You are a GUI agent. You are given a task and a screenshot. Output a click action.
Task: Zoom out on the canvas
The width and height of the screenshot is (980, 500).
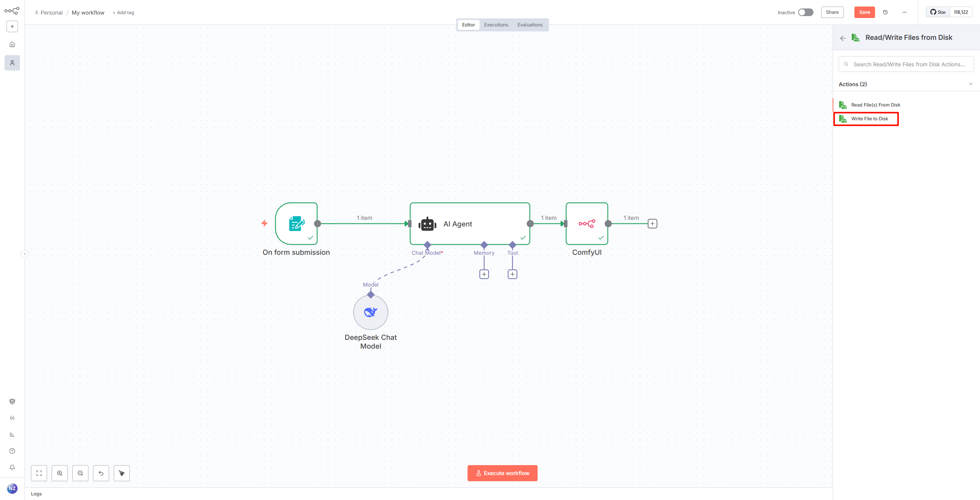click(80, 473)
